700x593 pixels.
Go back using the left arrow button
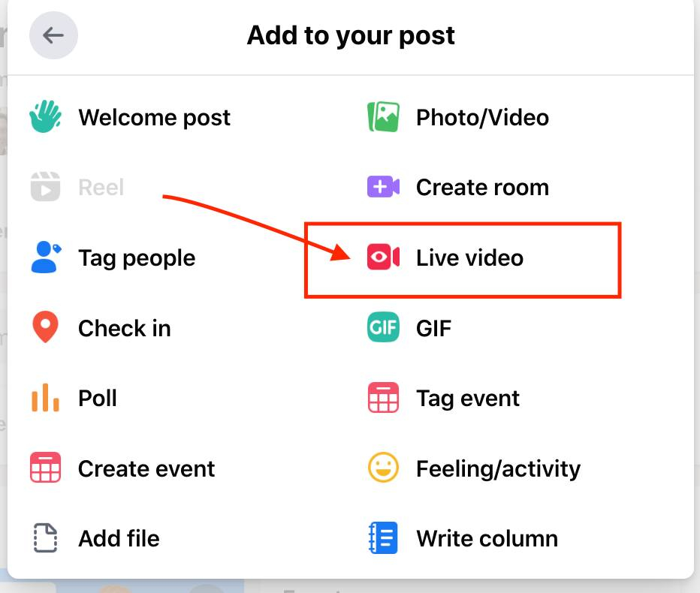pyautogui.click(x=53, y=35)
